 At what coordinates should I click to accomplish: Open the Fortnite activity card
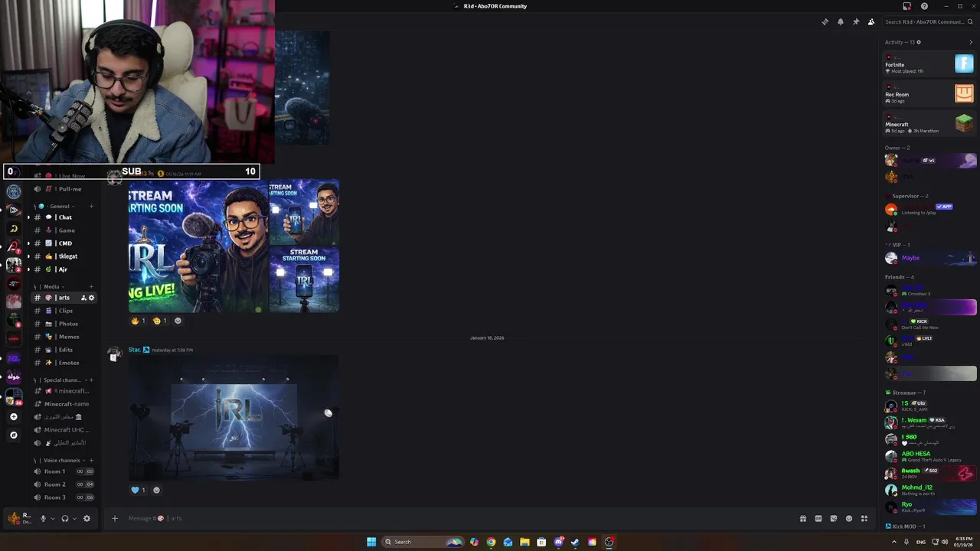coord(929,64)
